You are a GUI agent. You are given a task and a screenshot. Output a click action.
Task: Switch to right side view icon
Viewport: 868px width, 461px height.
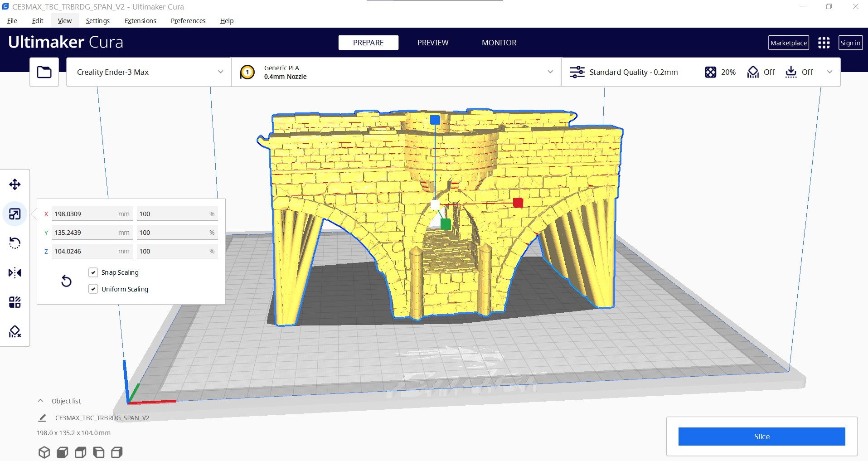[116, 452]
